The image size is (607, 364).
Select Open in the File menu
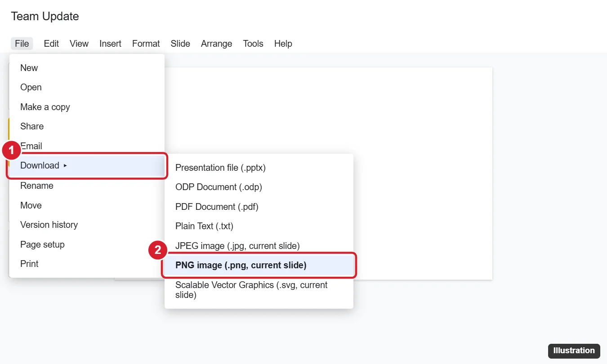click(87, 87)
